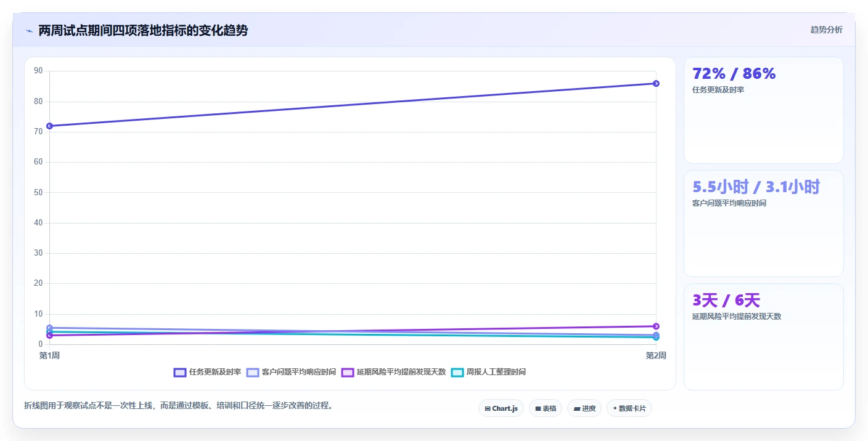Toggle the 延期风险平均提前发现天数 legend swatch
Image resolution: width=868 pixels, height=441 pixels.
(x=348, y=372)
